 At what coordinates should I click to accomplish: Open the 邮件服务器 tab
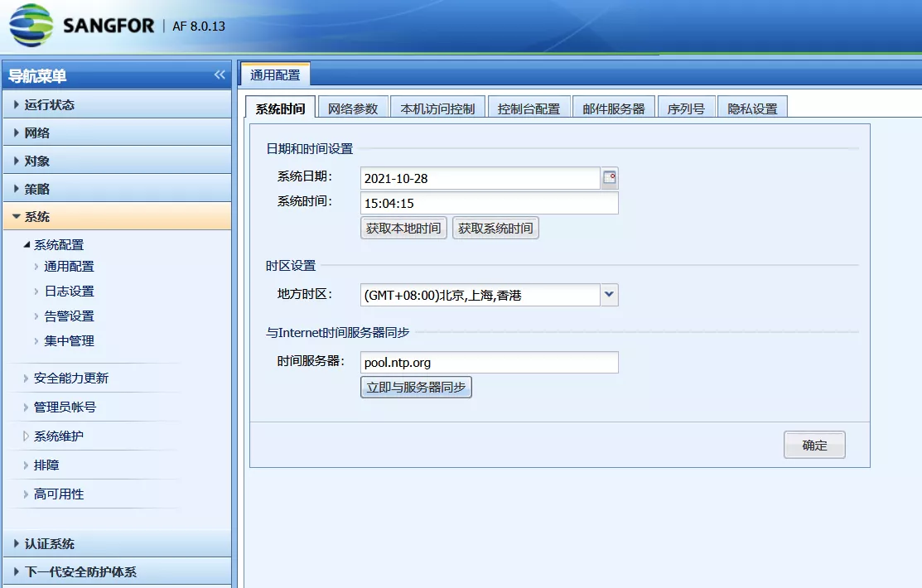point(613,108)
